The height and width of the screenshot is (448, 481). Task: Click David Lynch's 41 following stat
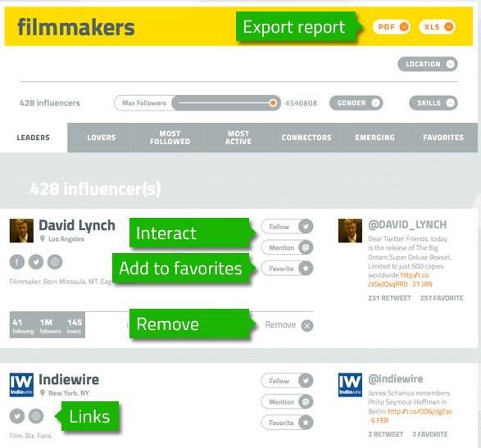tap(23, 326)
